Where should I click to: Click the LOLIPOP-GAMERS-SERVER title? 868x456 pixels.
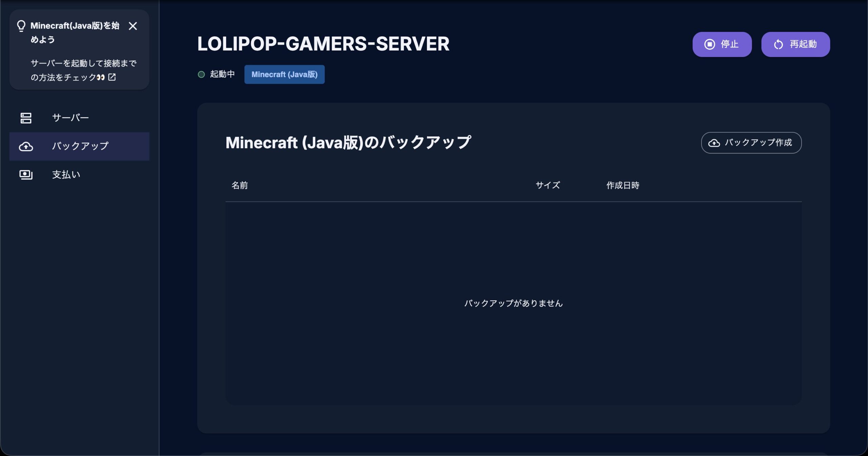click(323, 44)
